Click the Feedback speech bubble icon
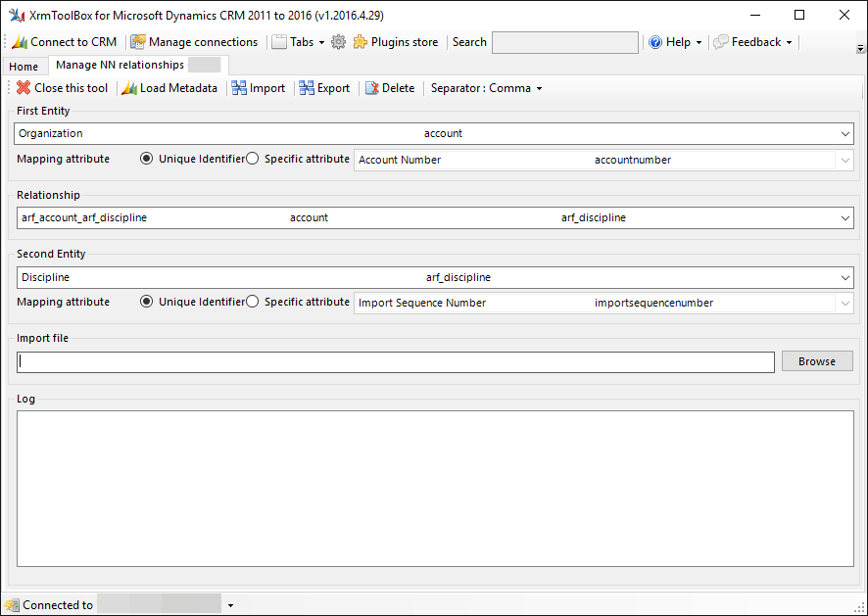 tap(721, 42)
